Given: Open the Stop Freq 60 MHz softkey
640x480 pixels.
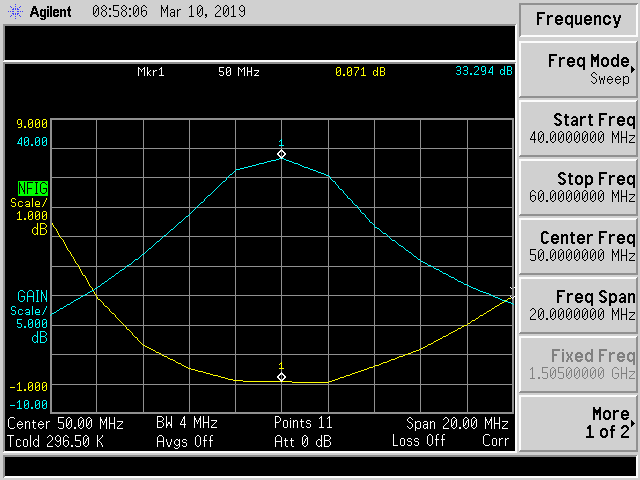Looking at the screenshot, I should tap(578, 188).
